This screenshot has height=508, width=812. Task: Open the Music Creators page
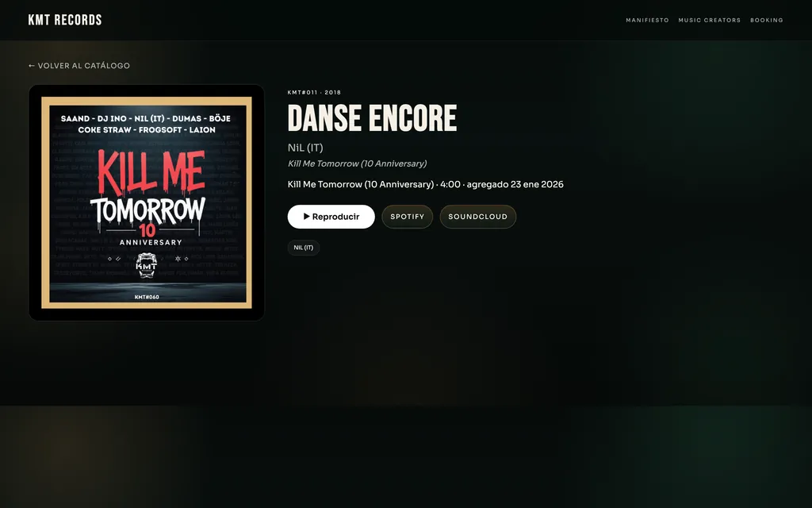click(710, 20)
